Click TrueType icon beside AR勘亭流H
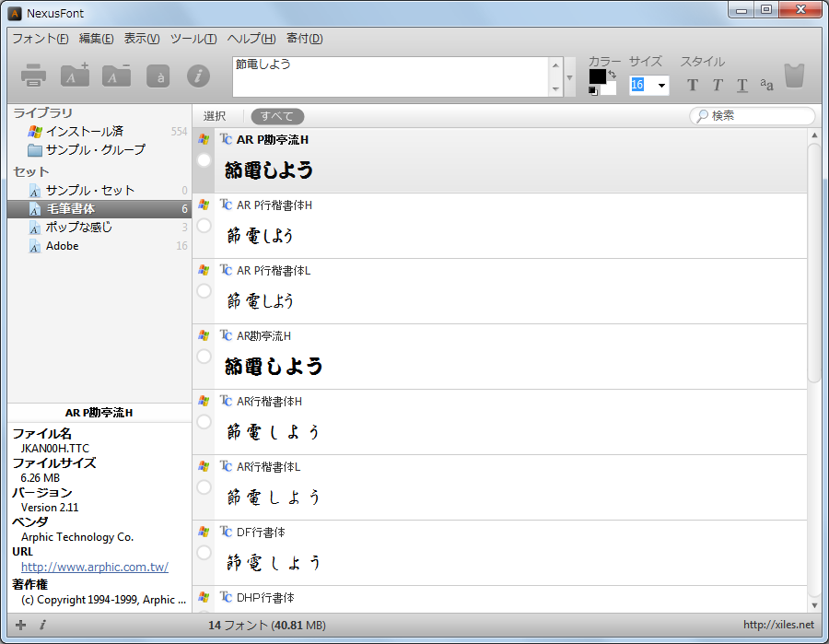The height and width of the screenshot is (644, 829). [227, 335]
